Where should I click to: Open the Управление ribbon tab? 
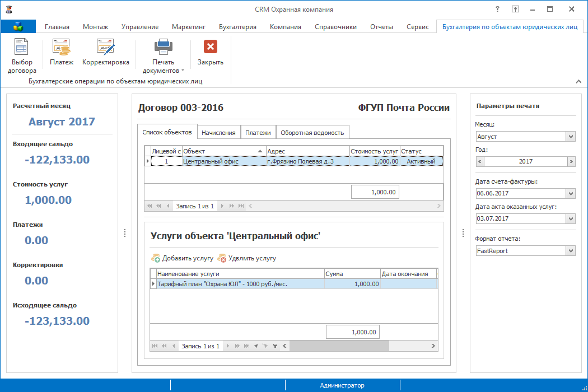pyautogui.click(x=140, y=27)
